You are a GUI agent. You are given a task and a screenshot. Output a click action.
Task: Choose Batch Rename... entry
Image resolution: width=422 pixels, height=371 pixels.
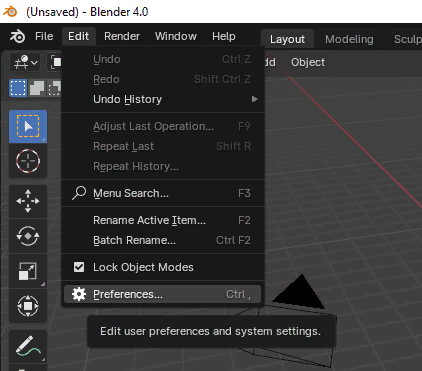tap(163, 240)
